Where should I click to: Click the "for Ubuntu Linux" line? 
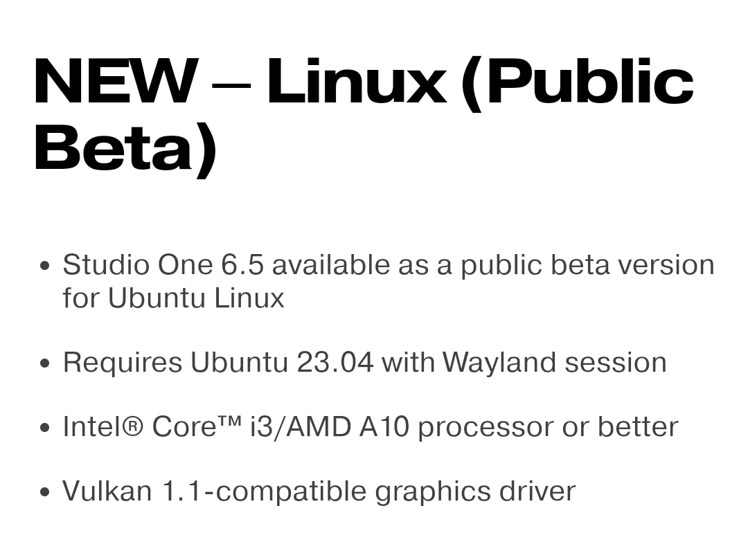click(x=173, y=298)
